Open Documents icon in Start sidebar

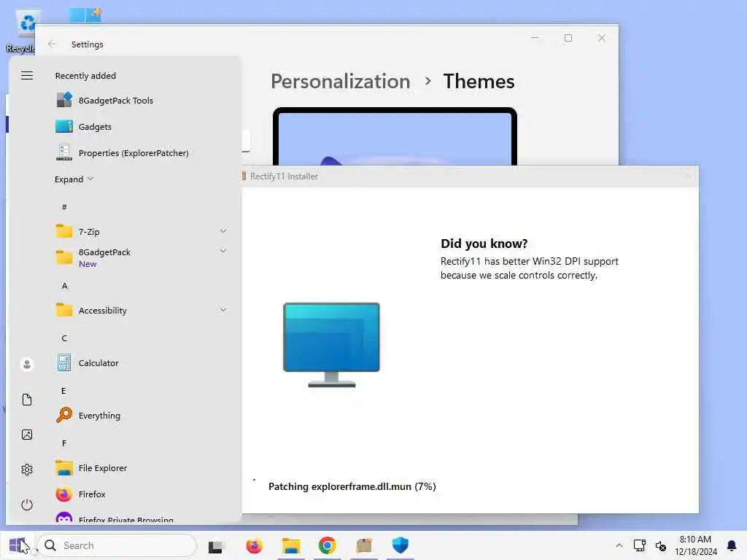pos(27,400)
